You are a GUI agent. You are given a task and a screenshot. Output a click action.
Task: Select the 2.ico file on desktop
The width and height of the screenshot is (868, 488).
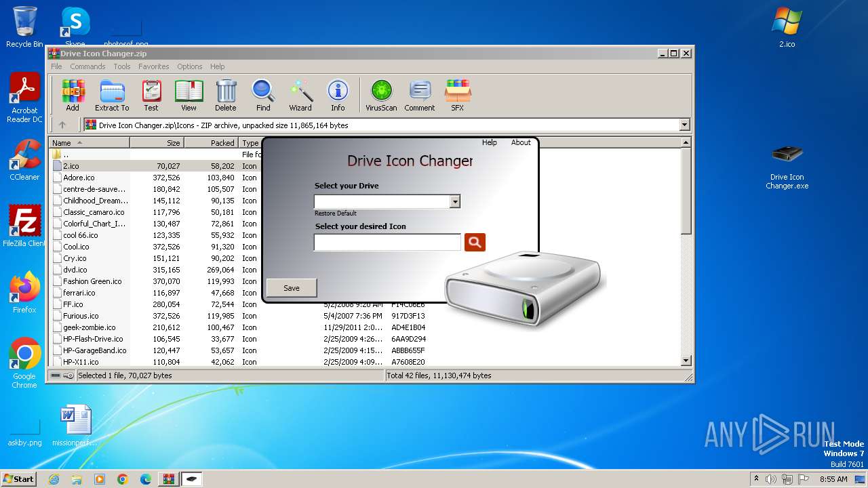pos(787,27)
